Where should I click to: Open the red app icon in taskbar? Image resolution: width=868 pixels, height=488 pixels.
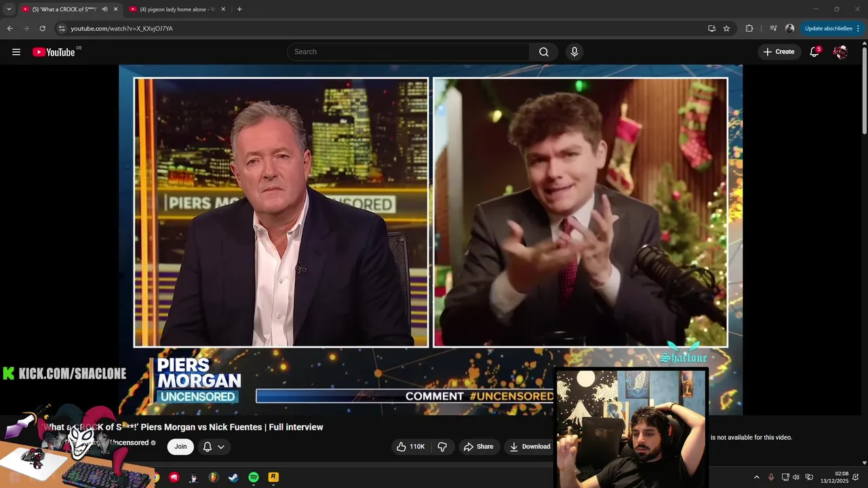[x=174, y=477]
